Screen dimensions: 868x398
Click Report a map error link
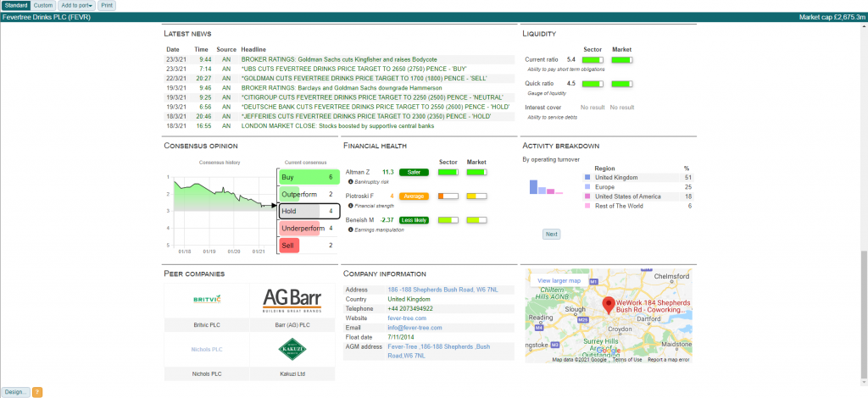click(x=668, y=360)
